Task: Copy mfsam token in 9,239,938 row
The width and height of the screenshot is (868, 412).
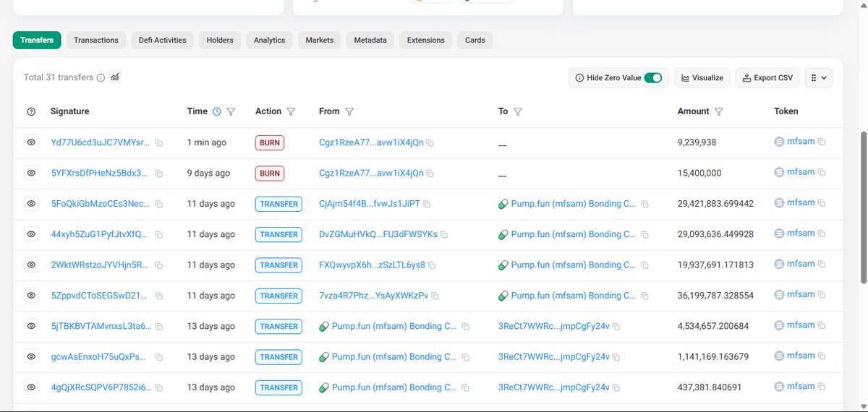Action: pos(821,142)
